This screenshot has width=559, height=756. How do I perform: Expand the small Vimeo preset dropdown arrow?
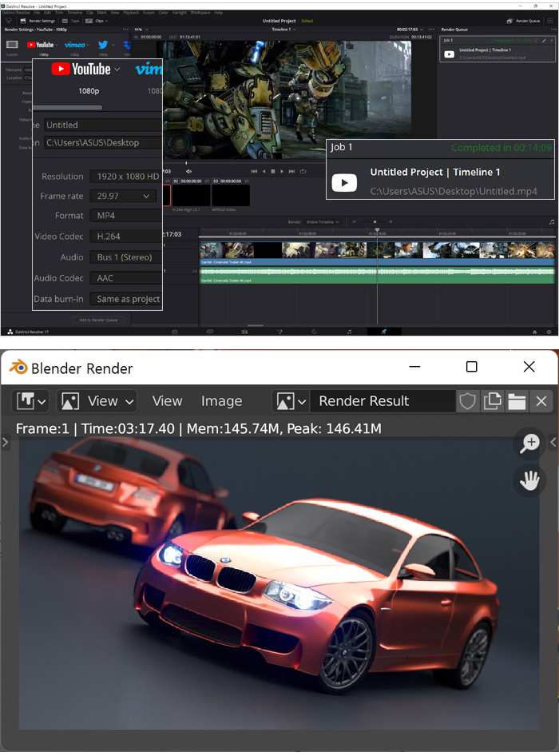tap(88, 45)
